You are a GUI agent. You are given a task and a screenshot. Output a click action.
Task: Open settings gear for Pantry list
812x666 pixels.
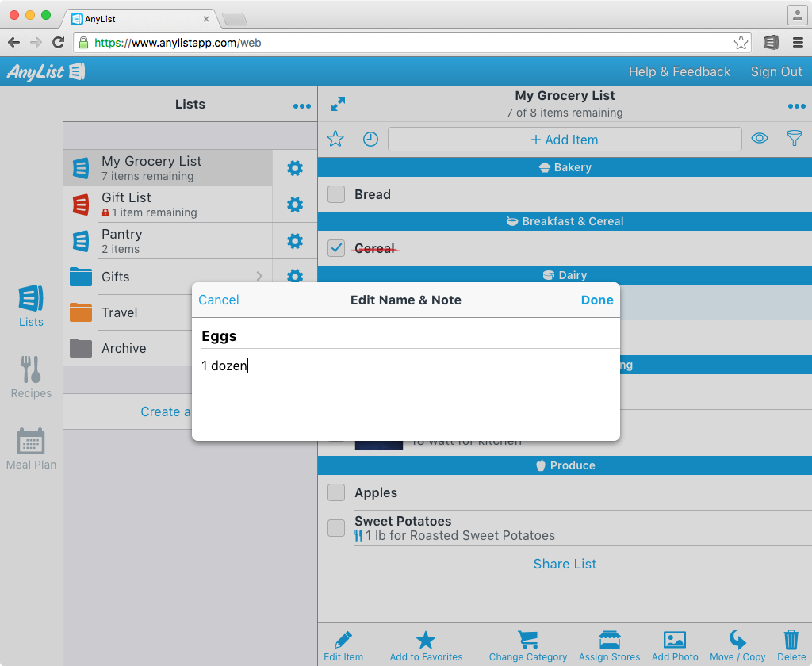tap(295, 241)
